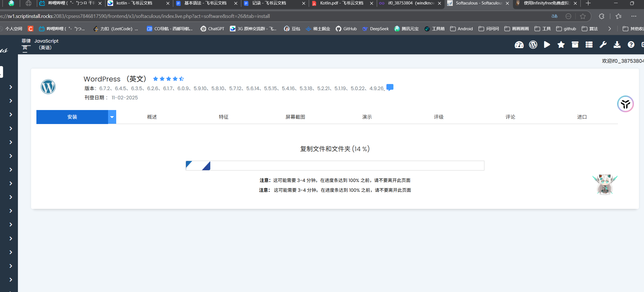The image size is (644, 292).
Task: Click the star ratings icon in the Softaculous toolbar
Action: click(561, 45)
